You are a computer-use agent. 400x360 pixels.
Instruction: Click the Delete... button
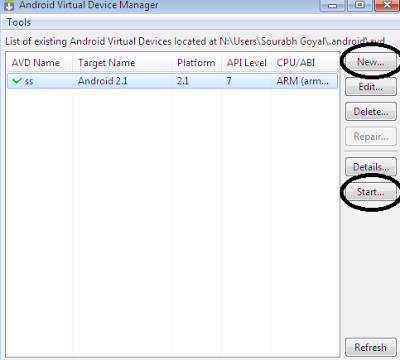click(371, 112)
